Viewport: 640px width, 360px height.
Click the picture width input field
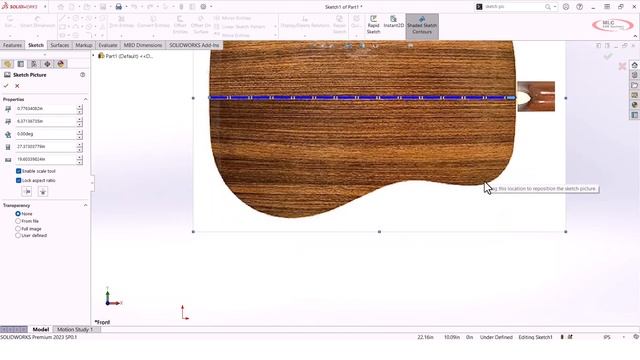tap(46, 147)
